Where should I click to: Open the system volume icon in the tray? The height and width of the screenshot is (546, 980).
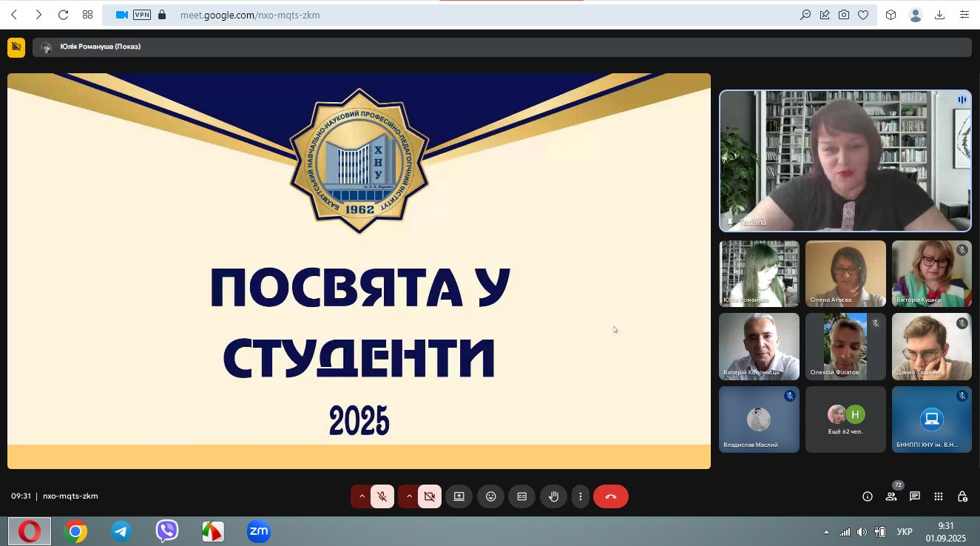point(862,532)
